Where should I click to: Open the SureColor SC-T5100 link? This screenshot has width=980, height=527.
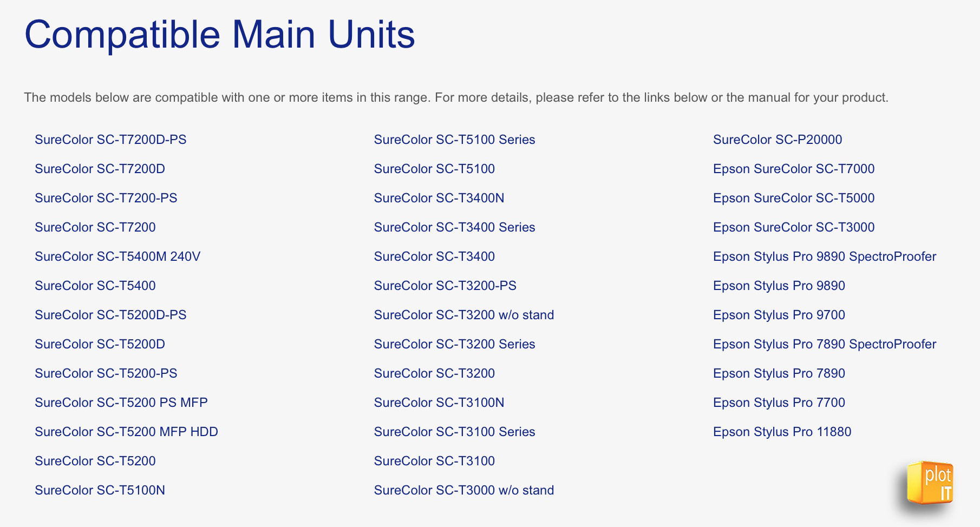point(434,169)
